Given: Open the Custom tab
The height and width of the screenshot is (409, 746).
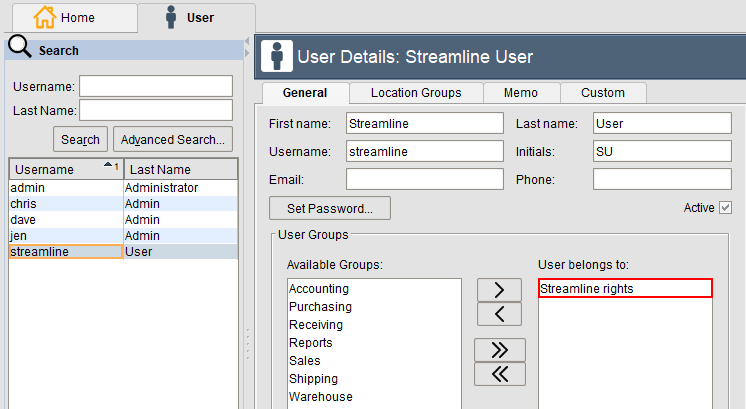Looking at the screenshot, I should point(603,93).
